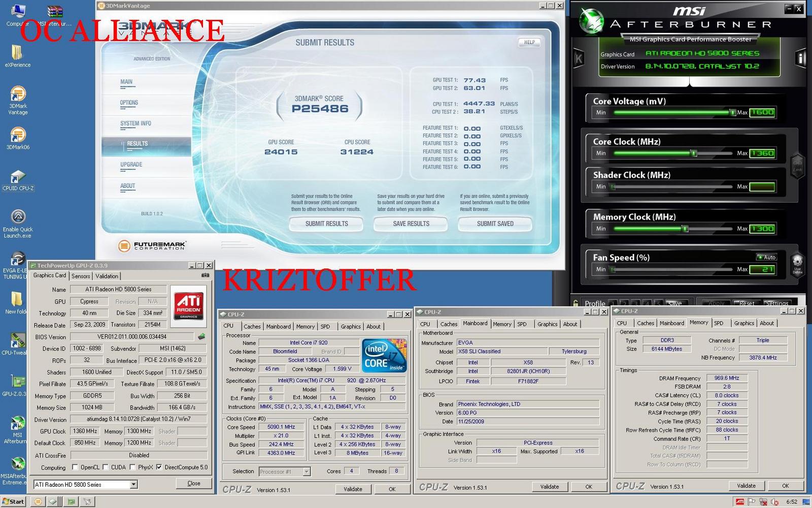Click the BIOS save chip icon in GPU-Z
The image size is (812, 508).
201,336
